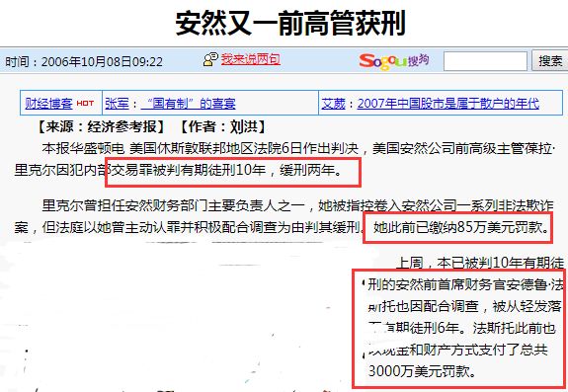Image resolution: width=568 pixels, height=392 pixels.
Task: Open the "国有制"的喜宴 article link
Action: tap(188, 104)
